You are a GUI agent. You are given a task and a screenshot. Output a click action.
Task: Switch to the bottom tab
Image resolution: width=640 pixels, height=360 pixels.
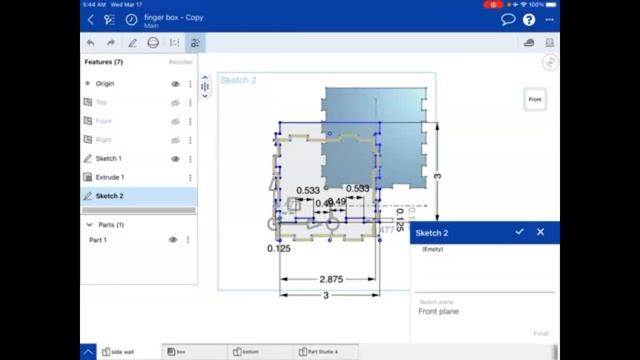pyautogui.click(x=260, y=352)
